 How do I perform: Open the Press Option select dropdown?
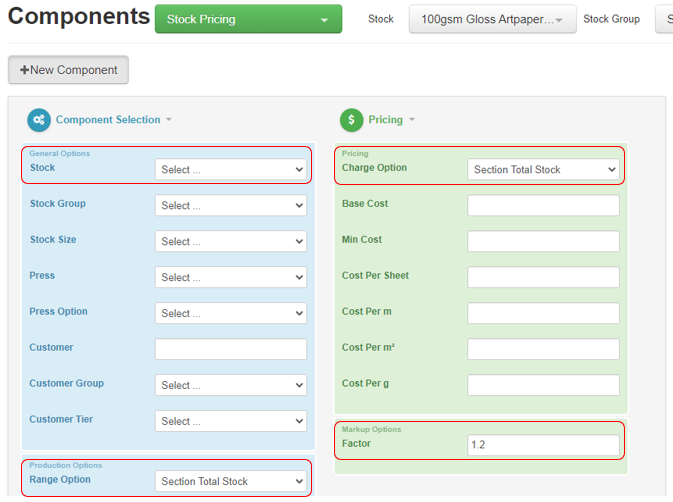tap(231, 313)
